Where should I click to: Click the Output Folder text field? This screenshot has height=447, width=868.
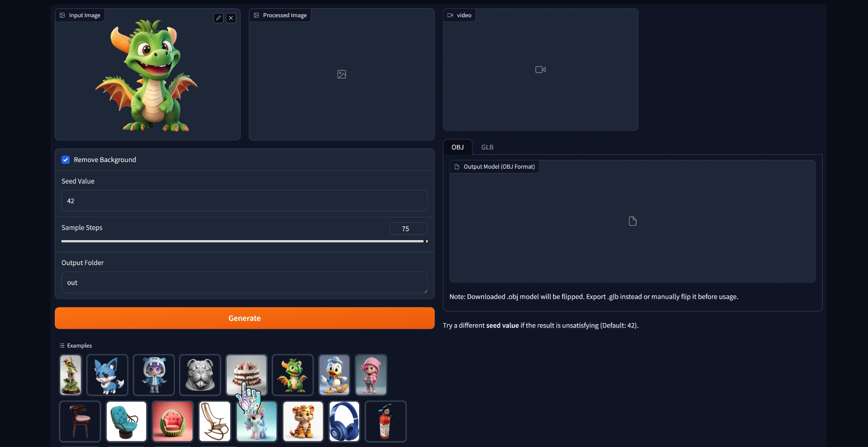[x=245, y=283]
